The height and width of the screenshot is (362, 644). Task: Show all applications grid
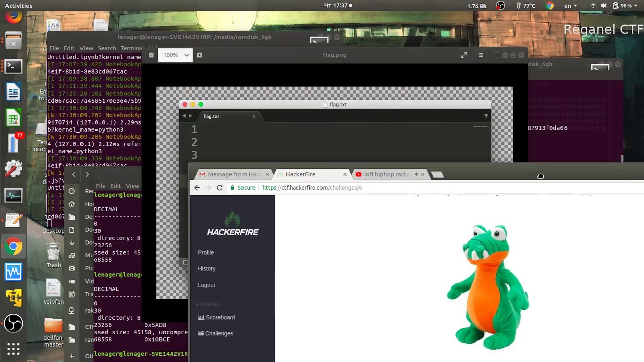(14, 349)
